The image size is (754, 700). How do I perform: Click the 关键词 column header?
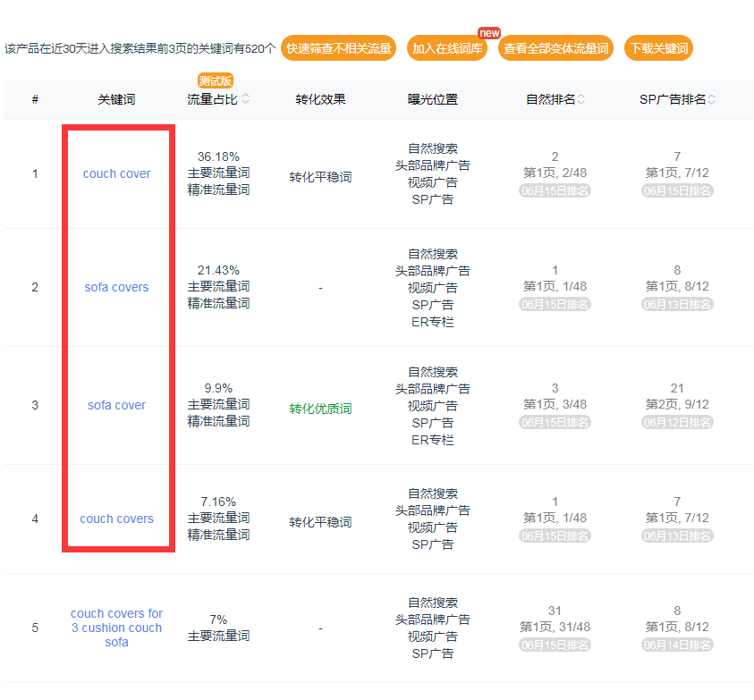[117, 99]
